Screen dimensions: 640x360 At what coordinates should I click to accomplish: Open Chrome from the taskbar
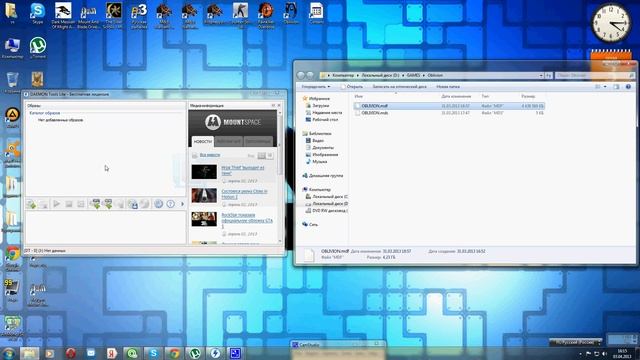(174, 353)
